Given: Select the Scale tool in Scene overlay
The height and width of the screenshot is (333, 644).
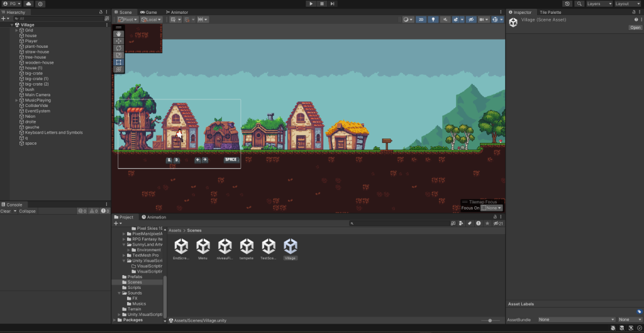Looking at the screenshot, I should pos(118,55).
